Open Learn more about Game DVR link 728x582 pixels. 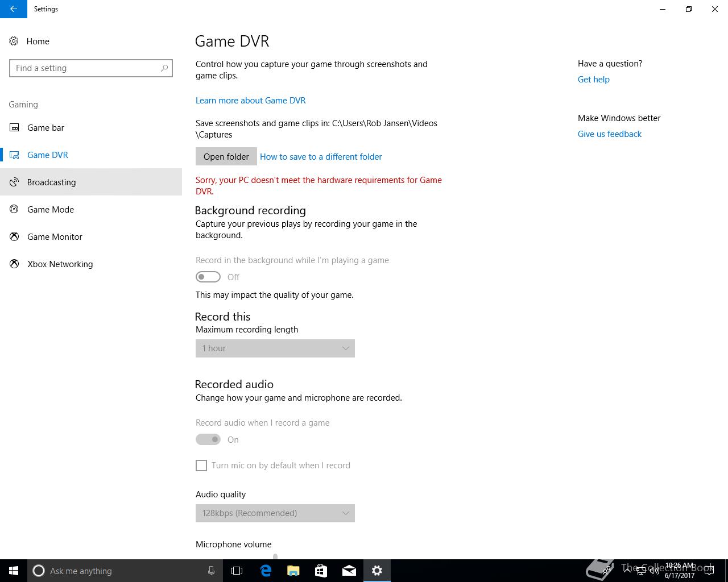[x=251, y=101]
